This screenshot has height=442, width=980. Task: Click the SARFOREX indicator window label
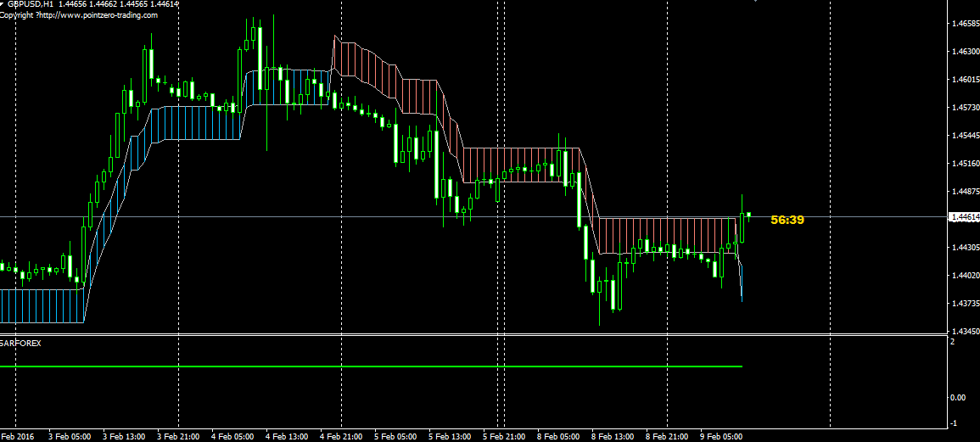click(20, 343)
